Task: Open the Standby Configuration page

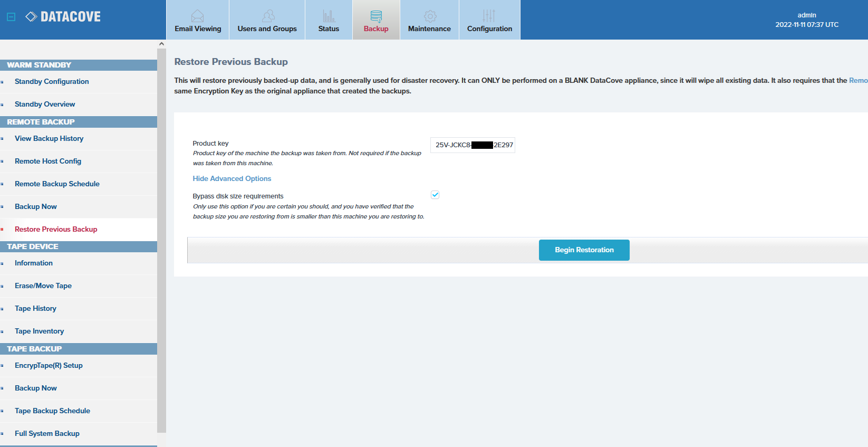Action: (52, 82)
